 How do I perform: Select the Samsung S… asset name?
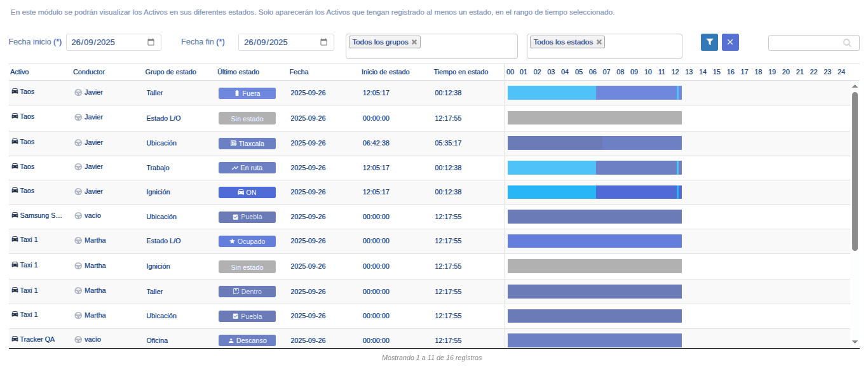pos(41,215)
